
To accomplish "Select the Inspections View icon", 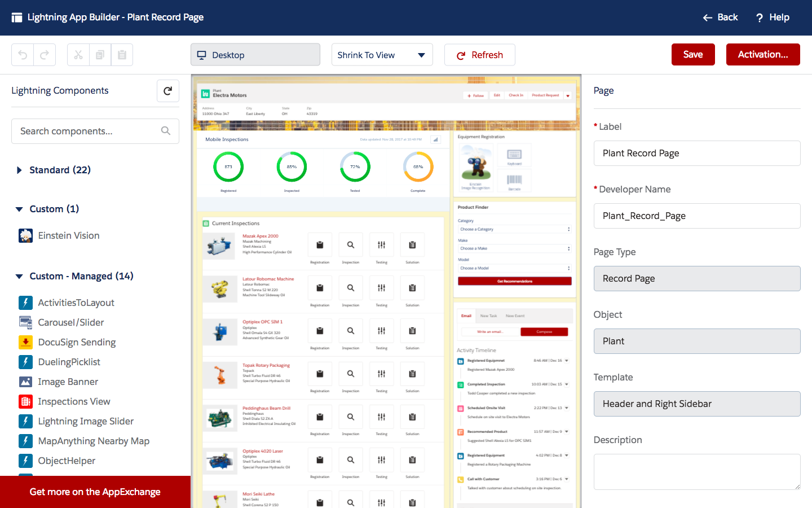I will 25,401.
